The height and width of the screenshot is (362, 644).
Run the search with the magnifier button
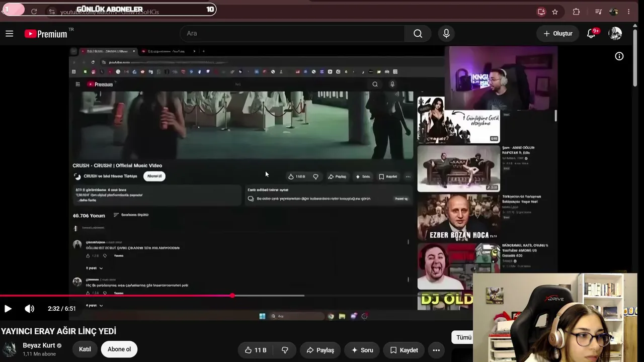pos(418,33)
